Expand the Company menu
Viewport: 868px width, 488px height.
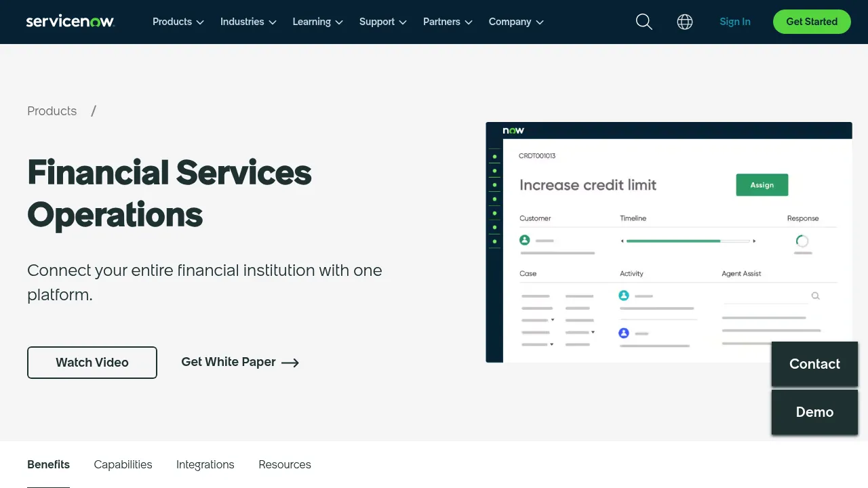pos(516,22)
